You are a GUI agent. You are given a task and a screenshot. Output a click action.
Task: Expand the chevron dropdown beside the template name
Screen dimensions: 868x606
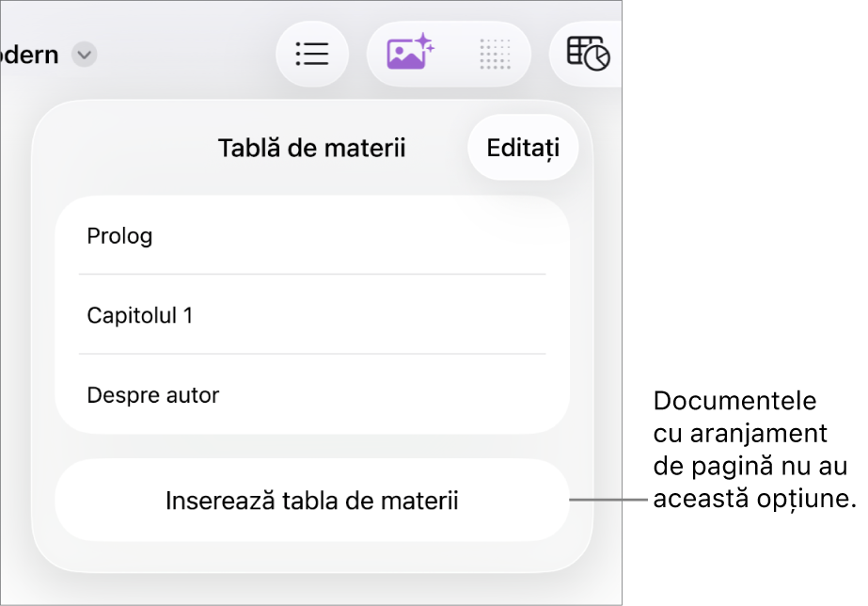pos(84,55)
